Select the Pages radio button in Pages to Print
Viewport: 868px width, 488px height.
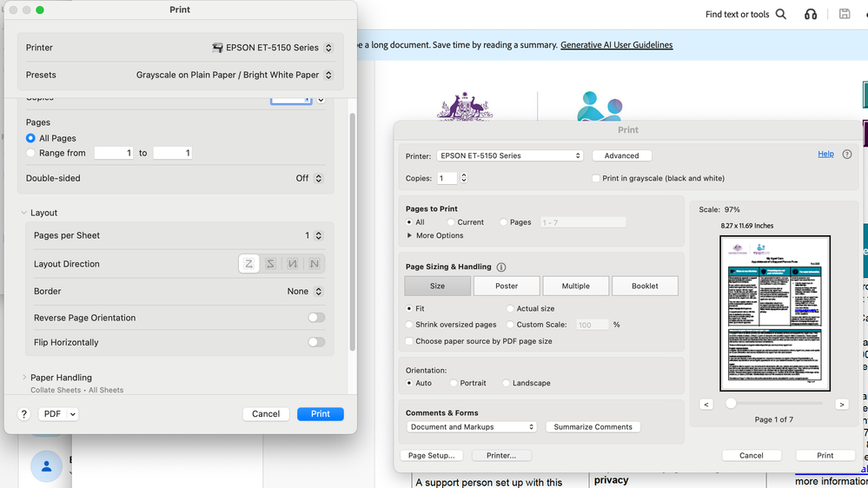pyautogui.click(x=503, y=222)
